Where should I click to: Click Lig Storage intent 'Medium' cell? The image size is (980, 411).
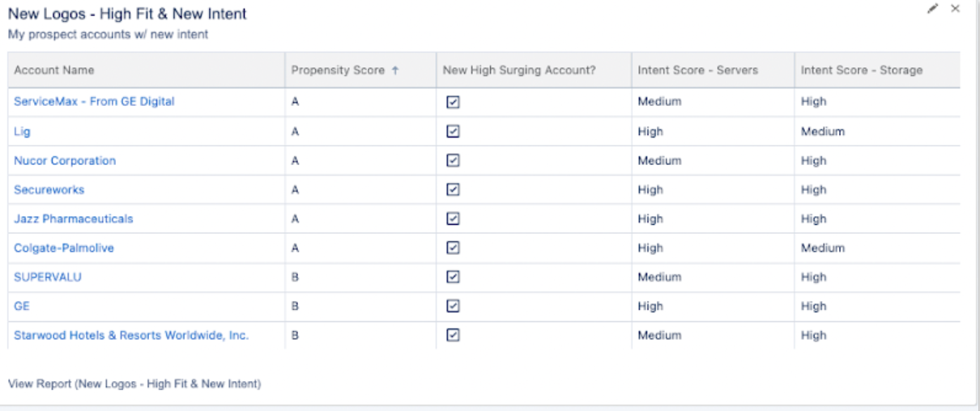click(x=877, y=131)
